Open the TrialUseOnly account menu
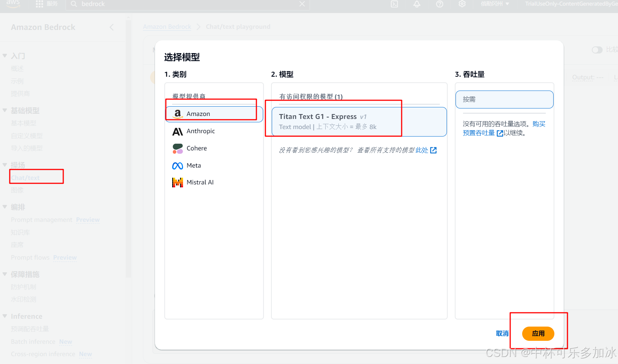The image size is (618, 364). pyautogui.click(x=571, y=4)
